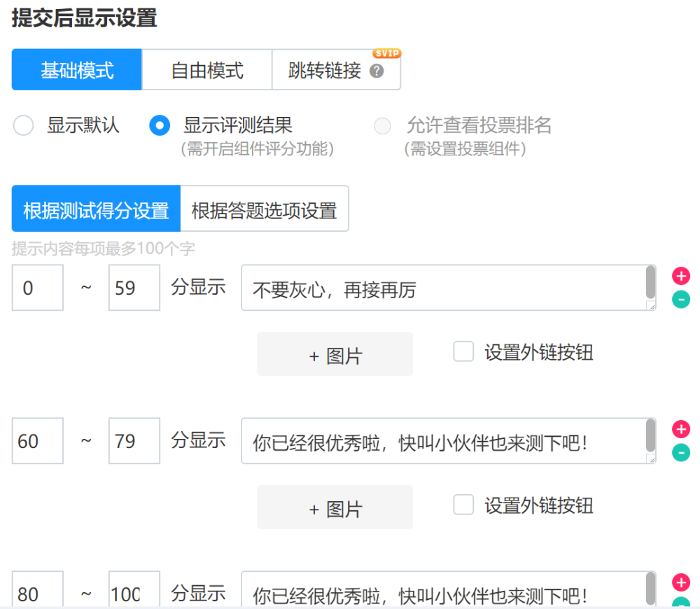Click resize handle of the 60~79 text area

click(651, 459)
